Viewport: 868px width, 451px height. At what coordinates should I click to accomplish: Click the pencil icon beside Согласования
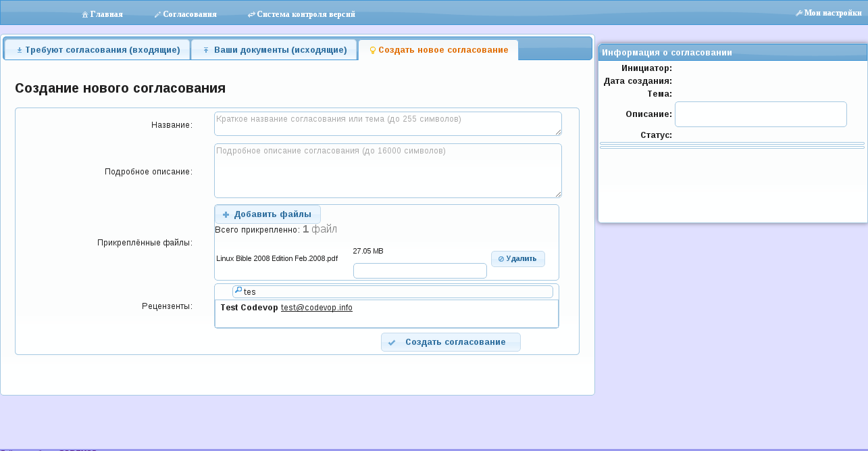tap(157, 14)
